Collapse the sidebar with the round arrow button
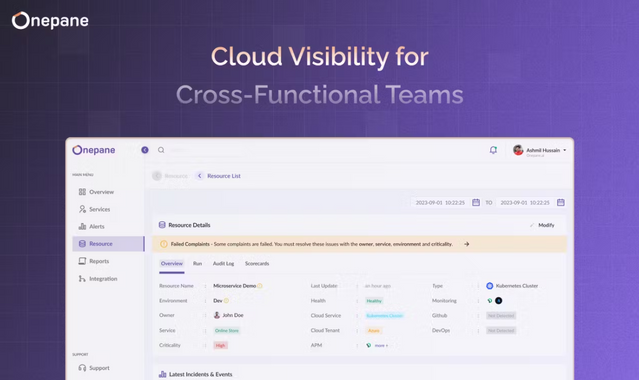The height and width of the screenshot is (380, 639). click(145, 150)
